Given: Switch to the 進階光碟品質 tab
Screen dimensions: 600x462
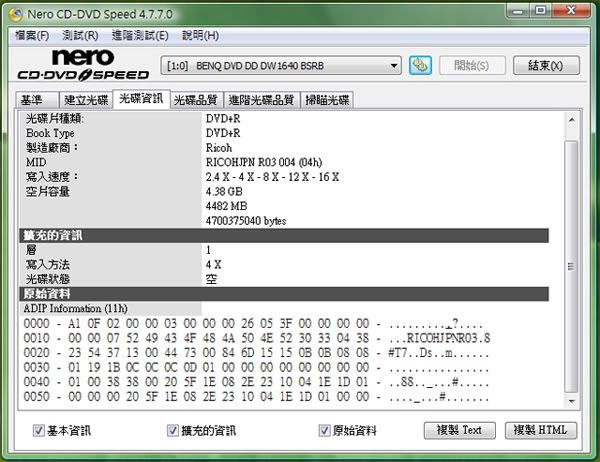Looking at the screenshot, I should pos(261,100).
